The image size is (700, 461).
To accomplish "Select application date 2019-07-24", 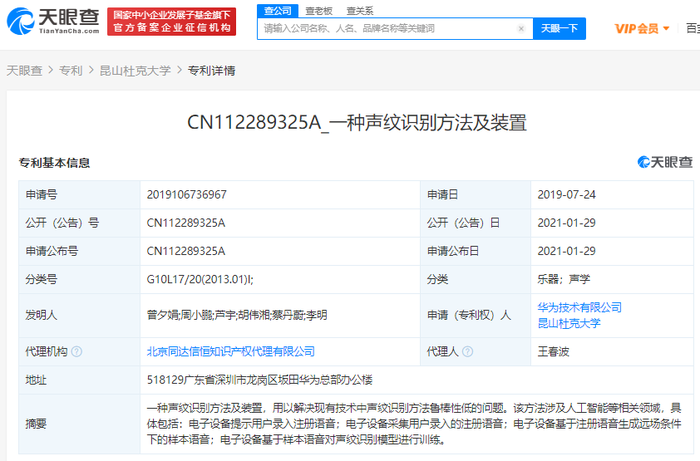I will click(x=567, y=195).
